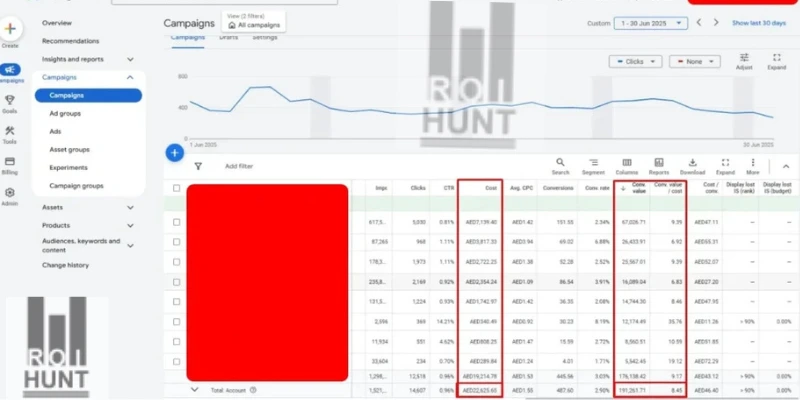
Task: Open More options in table toolbar
Action: point(753,162)
